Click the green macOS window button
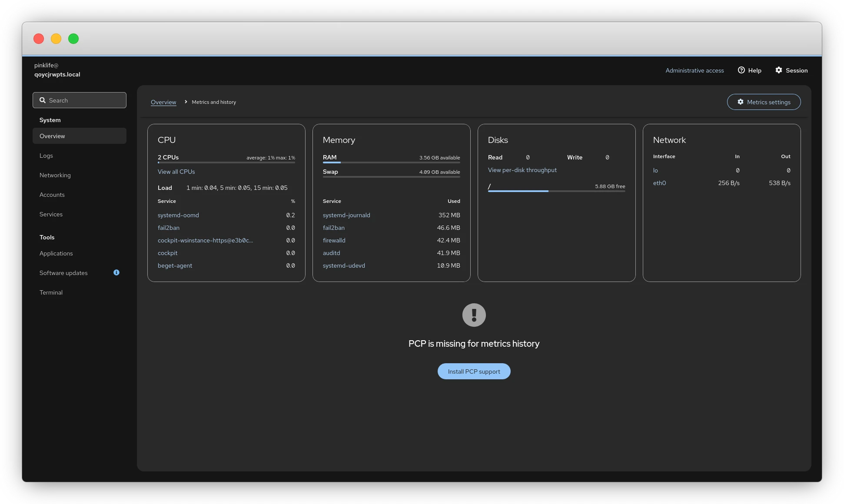The image size is (844, 504). [x=73, y=39]
